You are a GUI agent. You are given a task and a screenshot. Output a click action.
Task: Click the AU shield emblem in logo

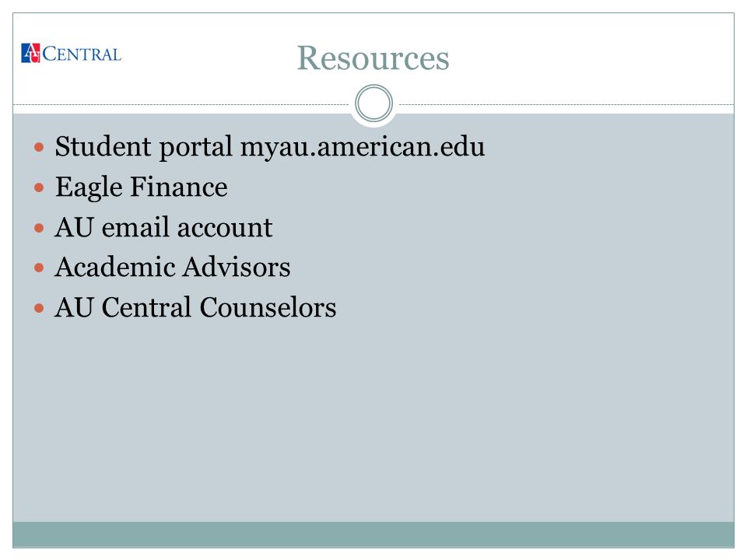30,54
